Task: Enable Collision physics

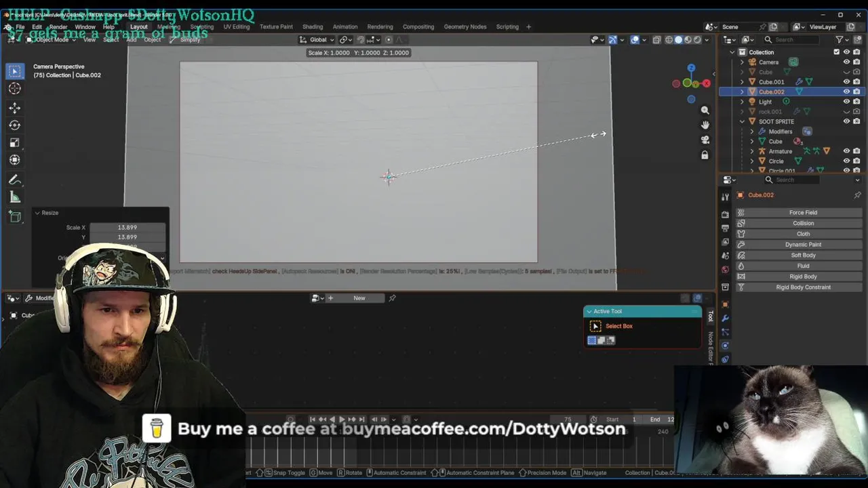Action: click(x=798, y=223)
